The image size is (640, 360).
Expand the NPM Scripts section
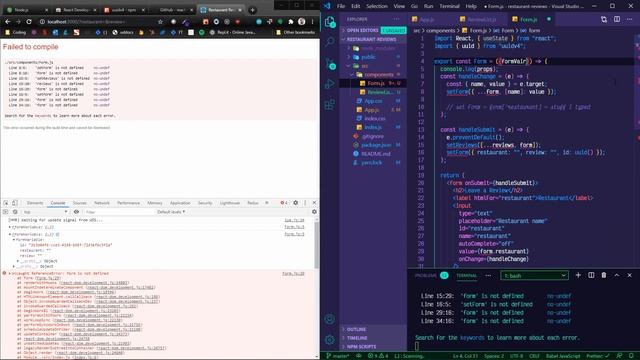[x=361, y=347]
